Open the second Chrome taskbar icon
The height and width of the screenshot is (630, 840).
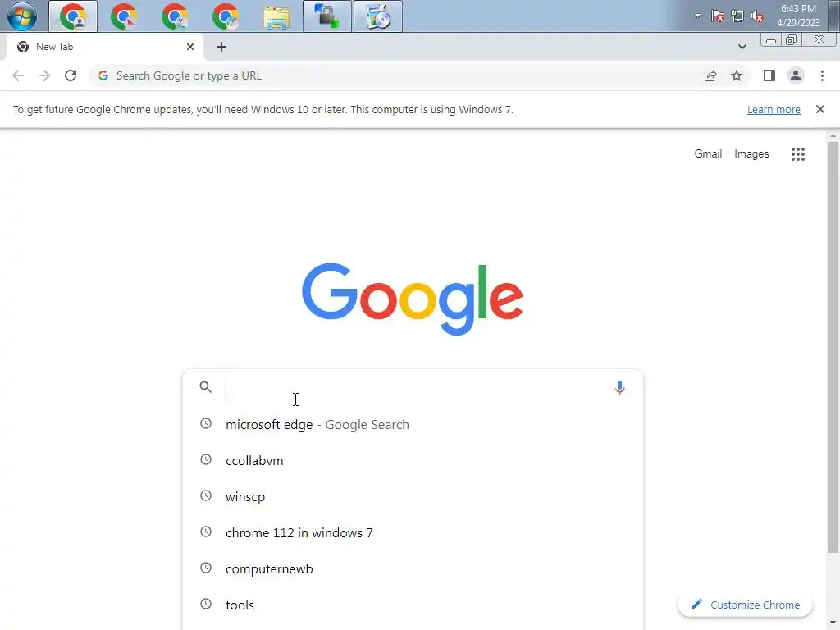[x=123, y=16]
